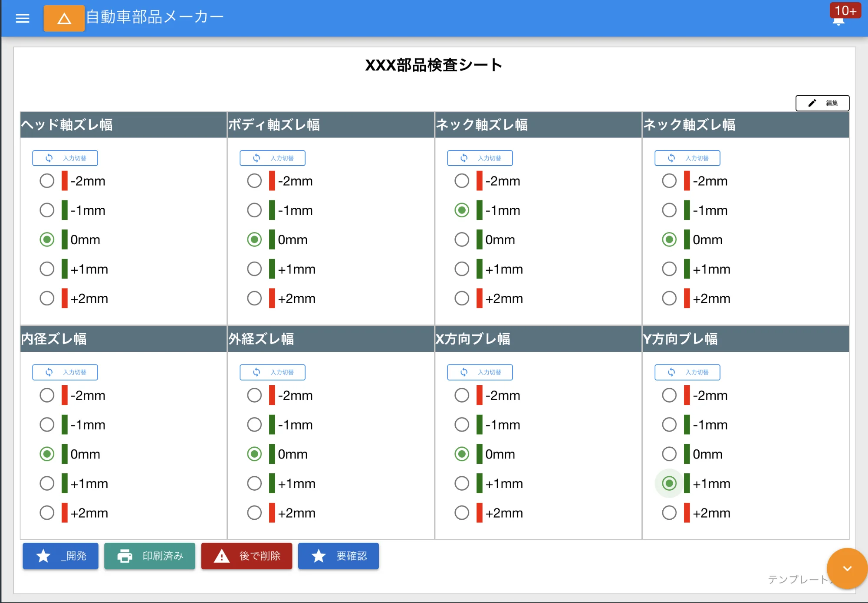This screenshot has width=868, height=603.
Task: Click the star icon on the _開発 button
Action: tap(43, 556)
